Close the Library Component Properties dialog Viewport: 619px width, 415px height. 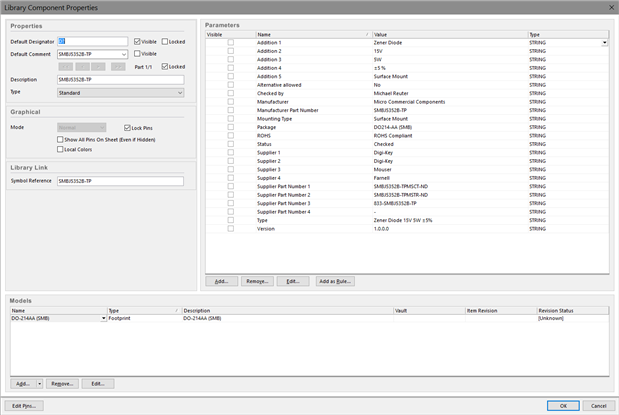(x=608, y=7)
